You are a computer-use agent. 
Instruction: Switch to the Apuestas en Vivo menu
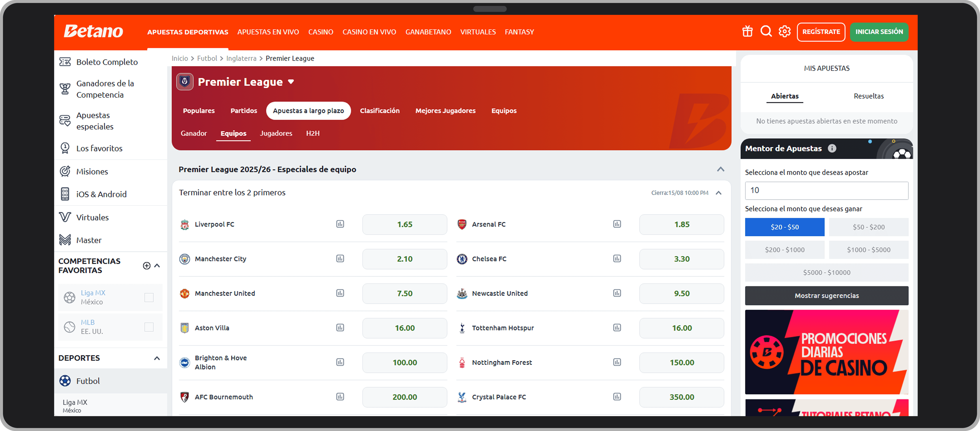coord(268,32)
